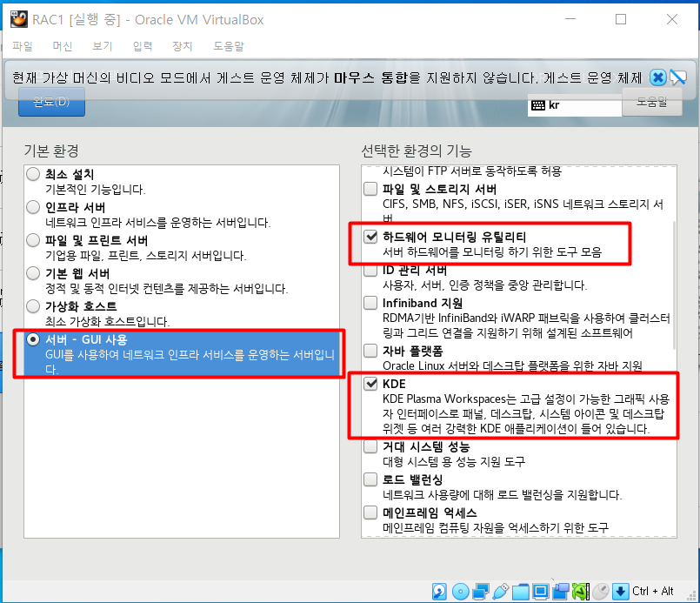700x603 pixels.
Task: Select the 최소 설치 radio button
Action: click(x=33, y=174)
